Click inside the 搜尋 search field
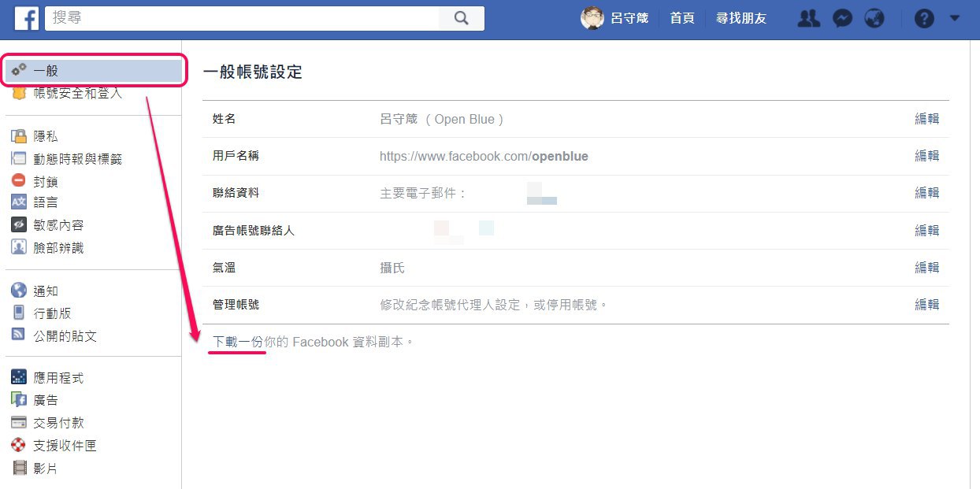This screenshot has width=980, height=489. click(243, 18)
